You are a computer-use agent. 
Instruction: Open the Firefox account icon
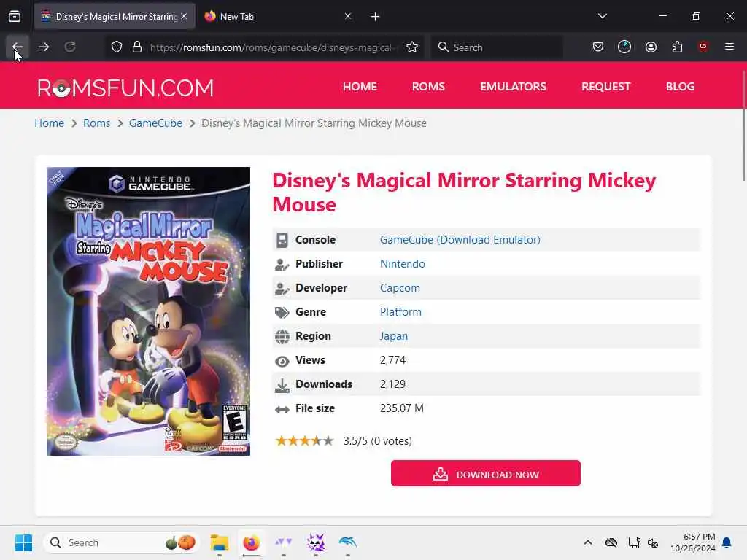[x=651, y=47]
